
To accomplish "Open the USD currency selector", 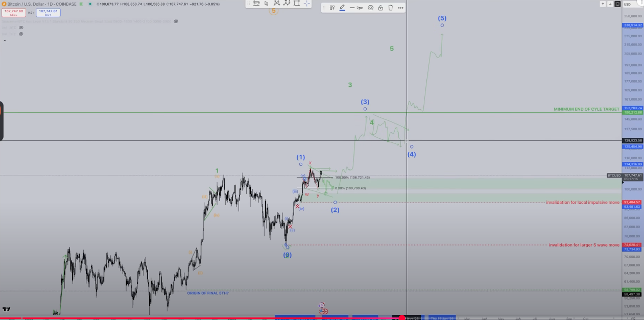I will coord(627,4).
